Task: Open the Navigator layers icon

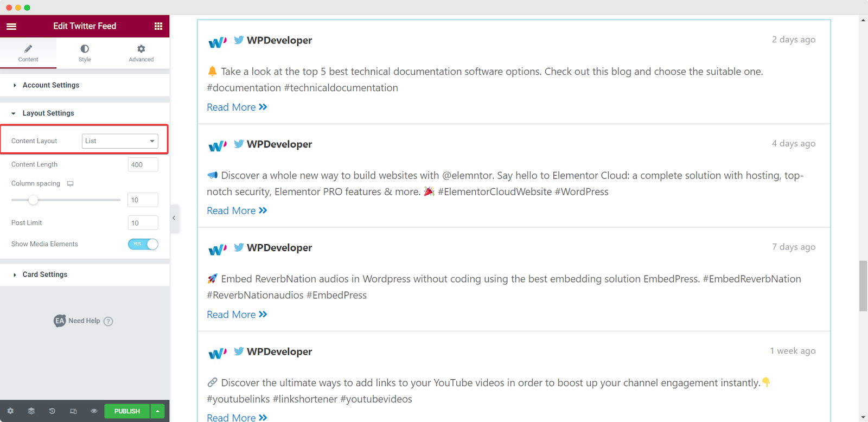Action: [31, 411]
